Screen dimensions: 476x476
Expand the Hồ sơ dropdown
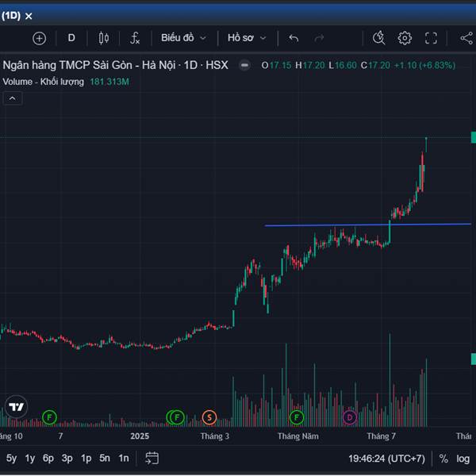coord(247,38)
